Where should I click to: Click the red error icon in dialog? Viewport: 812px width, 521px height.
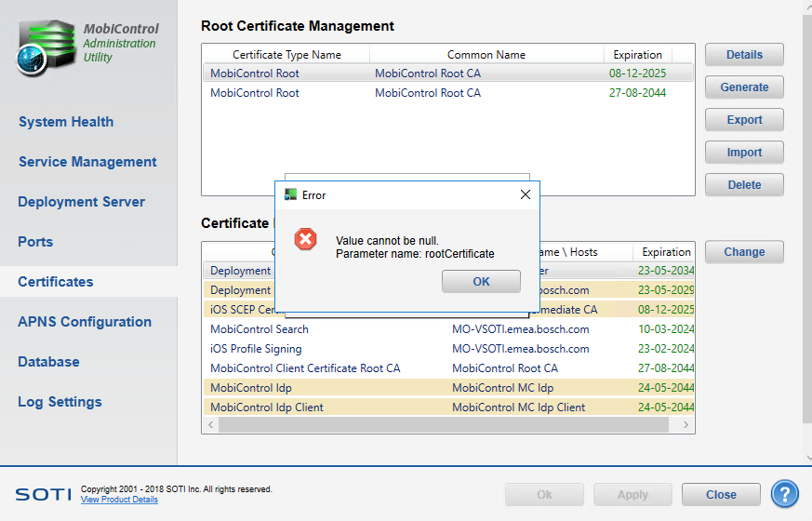[x=306, y=240]
